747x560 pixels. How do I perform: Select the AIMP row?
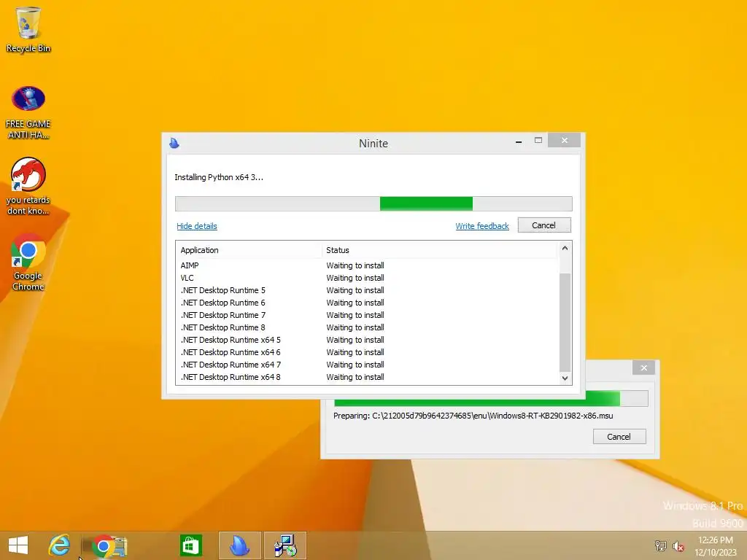point(367,265)
